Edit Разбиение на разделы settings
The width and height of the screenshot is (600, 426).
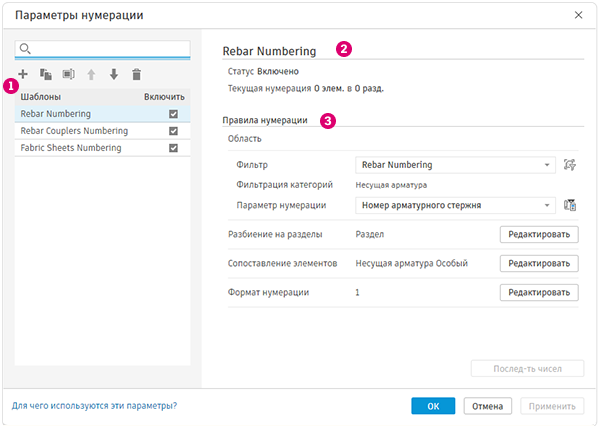(539, 234)
